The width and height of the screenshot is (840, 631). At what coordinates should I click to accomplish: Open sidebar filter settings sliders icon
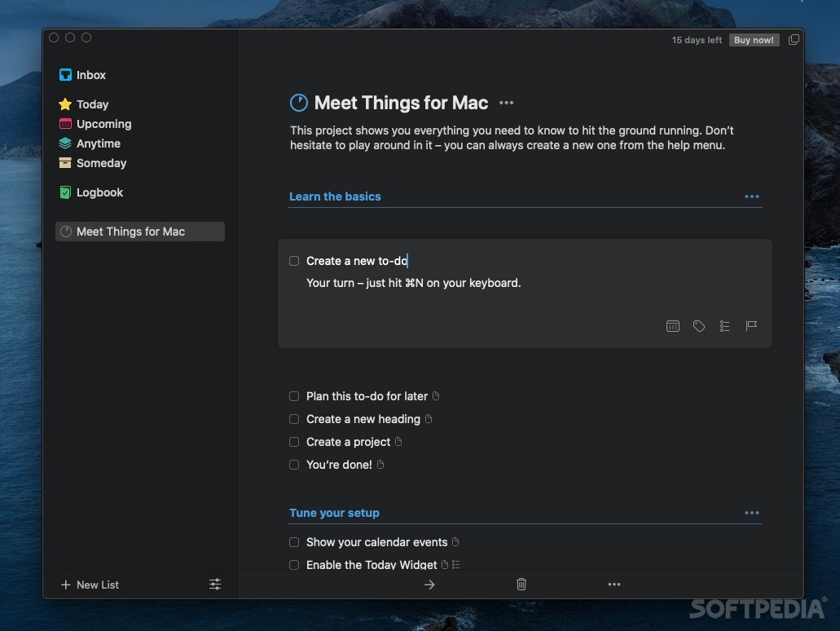coord(215,585)
